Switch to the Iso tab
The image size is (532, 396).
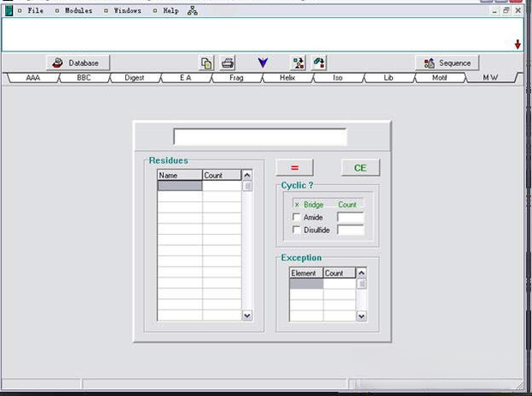337,78
